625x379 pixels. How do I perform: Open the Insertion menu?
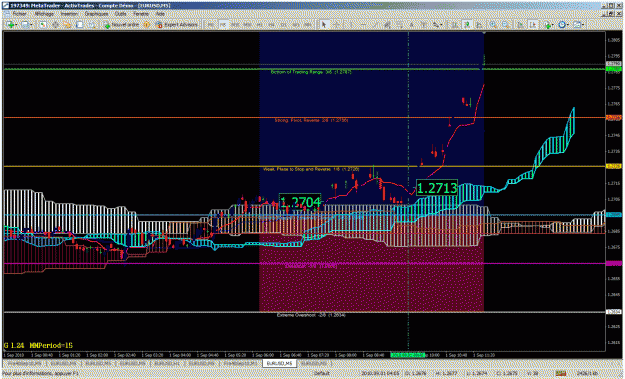(x=69, y=14)
